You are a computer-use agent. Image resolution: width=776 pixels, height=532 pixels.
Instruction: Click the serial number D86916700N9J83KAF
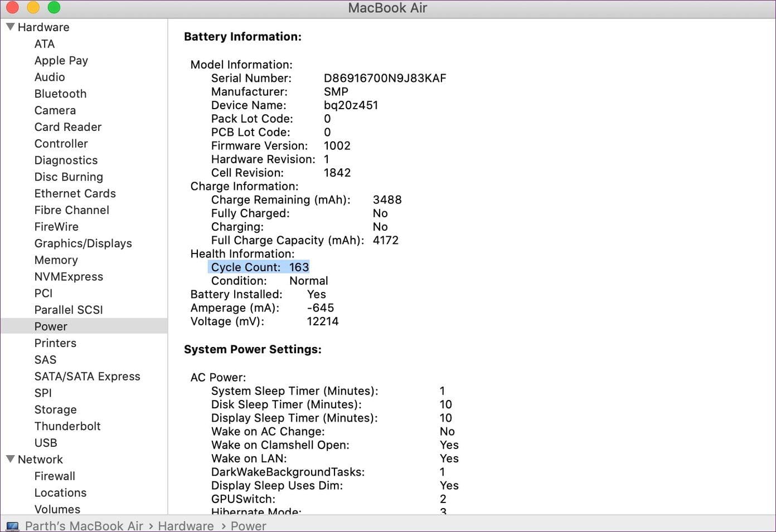(x=385, y=78)
